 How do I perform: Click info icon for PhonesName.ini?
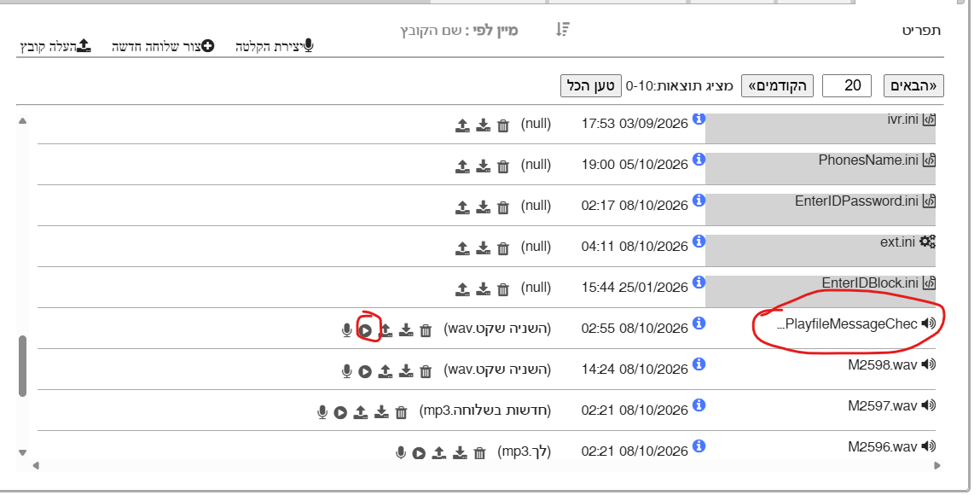coord(699,160)
